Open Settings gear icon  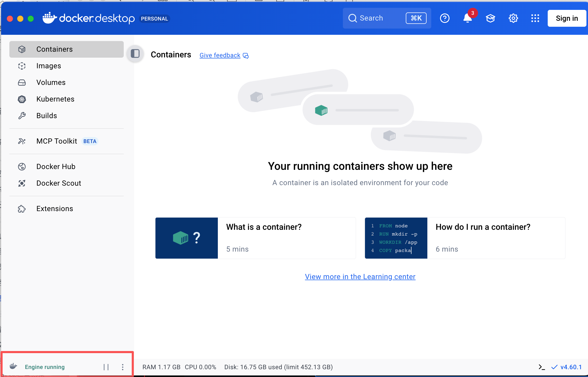(x=513, y=18)
